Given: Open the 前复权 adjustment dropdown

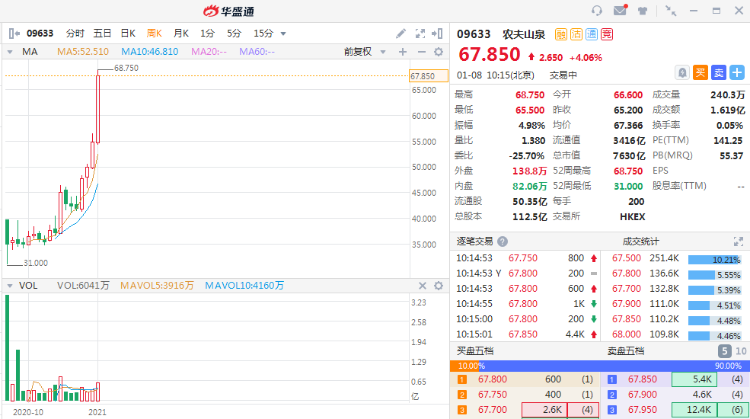Looking at the screenshot, I should (360, 51).
